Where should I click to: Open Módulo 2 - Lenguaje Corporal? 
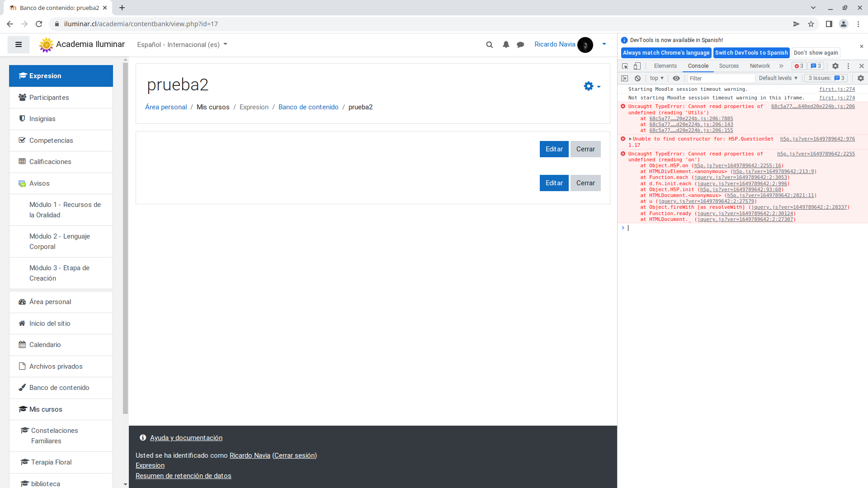click(61, 241)
